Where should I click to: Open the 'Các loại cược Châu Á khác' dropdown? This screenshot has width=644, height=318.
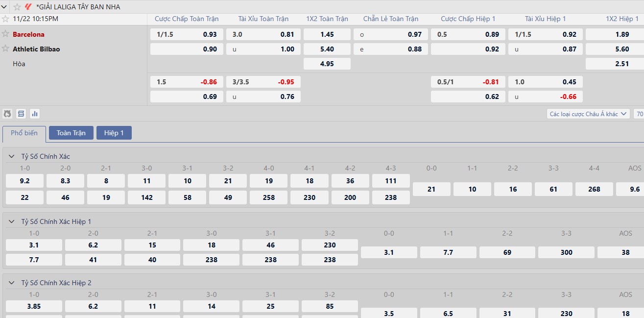click(x=588, y=114)
